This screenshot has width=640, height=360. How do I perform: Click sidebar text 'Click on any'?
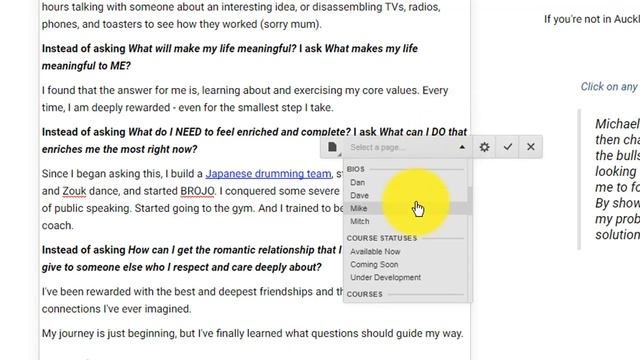[x=609, y=87]
